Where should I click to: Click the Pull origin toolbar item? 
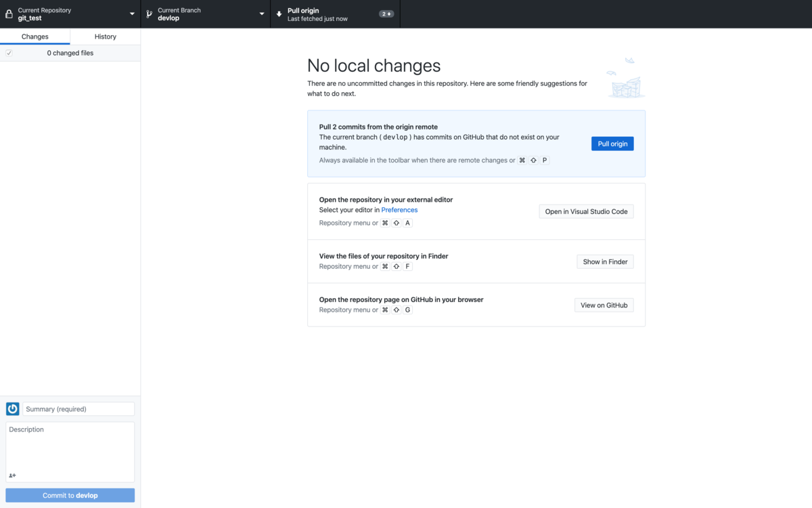coord(335,14)
